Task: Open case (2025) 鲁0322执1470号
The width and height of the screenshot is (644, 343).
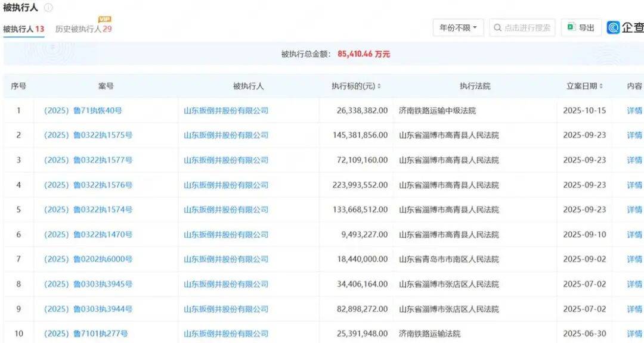Action: pyautogui.click(x=88, y=235)
